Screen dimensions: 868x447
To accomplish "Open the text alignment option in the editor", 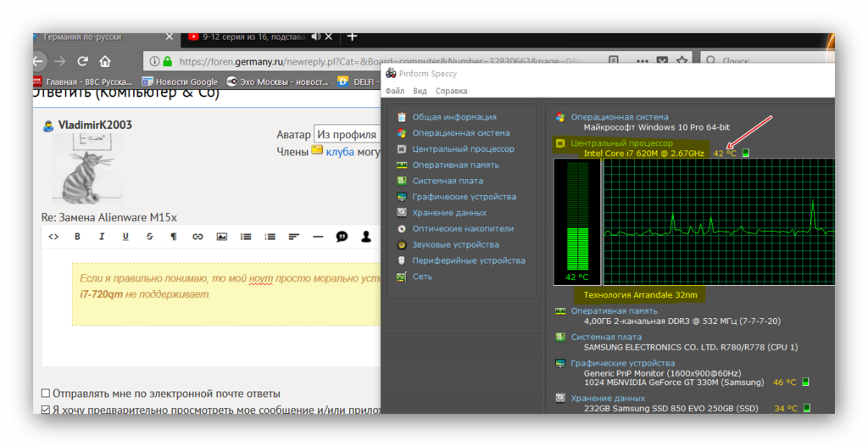I will (294, 237).
